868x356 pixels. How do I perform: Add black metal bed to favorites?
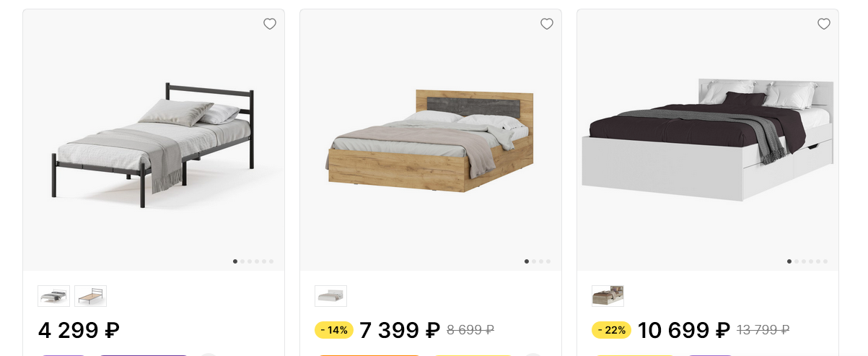coord(270,24)
